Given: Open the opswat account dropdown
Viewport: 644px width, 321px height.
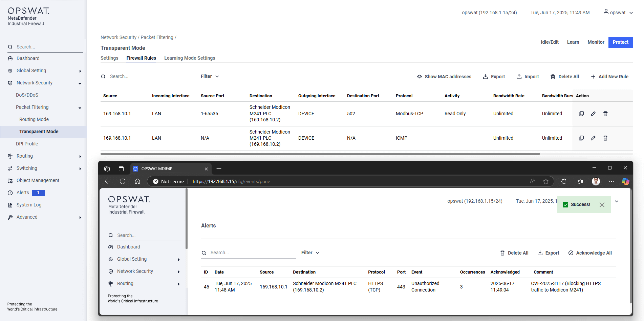Looking at the screenshot, I should point(617,13).
